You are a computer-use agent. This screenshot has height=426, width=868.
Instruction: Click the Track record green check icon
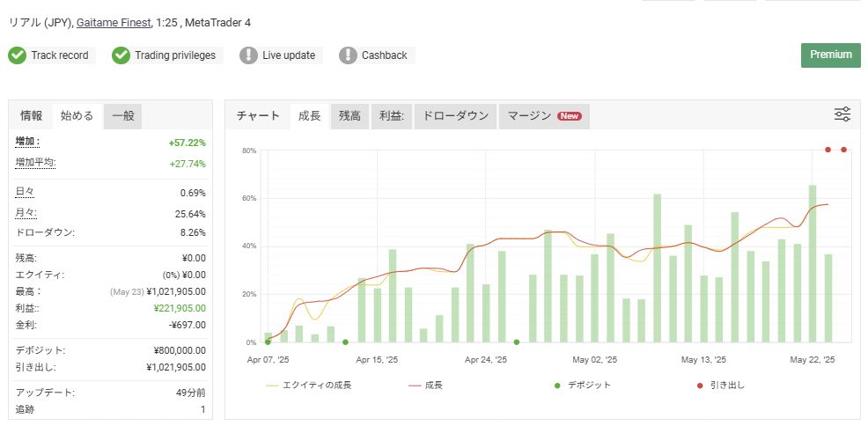pos(18,55)
